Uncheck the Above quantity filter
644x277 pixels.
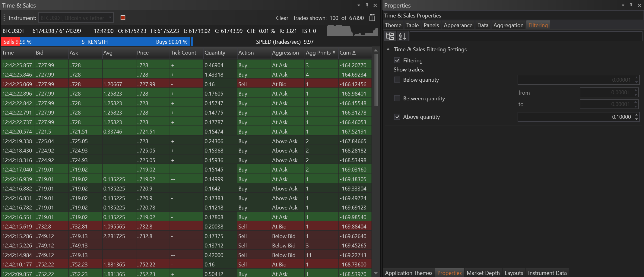397,117
